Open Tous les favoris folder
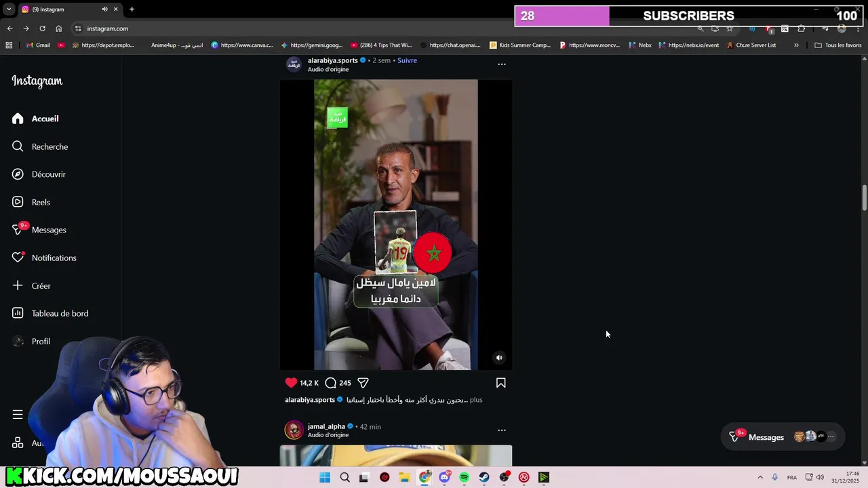Screen dimensions: 868x488 (838, 45)
